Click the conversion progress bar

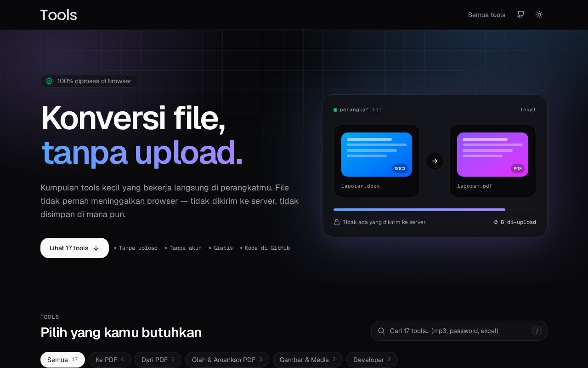[x=435, y=210]
